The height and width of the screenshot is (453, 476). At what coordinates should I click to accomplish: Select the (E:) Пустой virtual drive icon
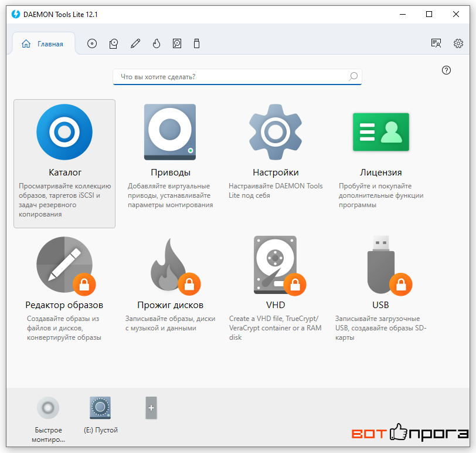100,408
